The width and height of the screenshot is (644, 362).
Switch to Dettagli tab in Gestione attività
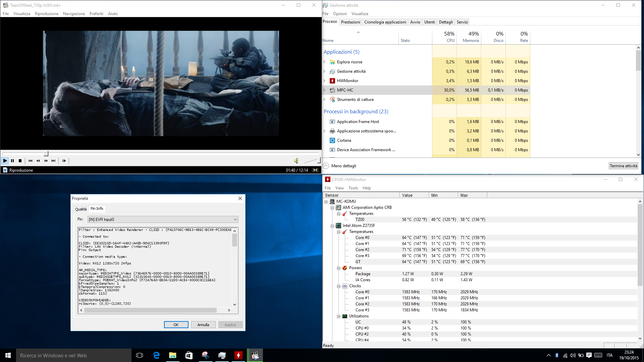(x=446, y=22)
